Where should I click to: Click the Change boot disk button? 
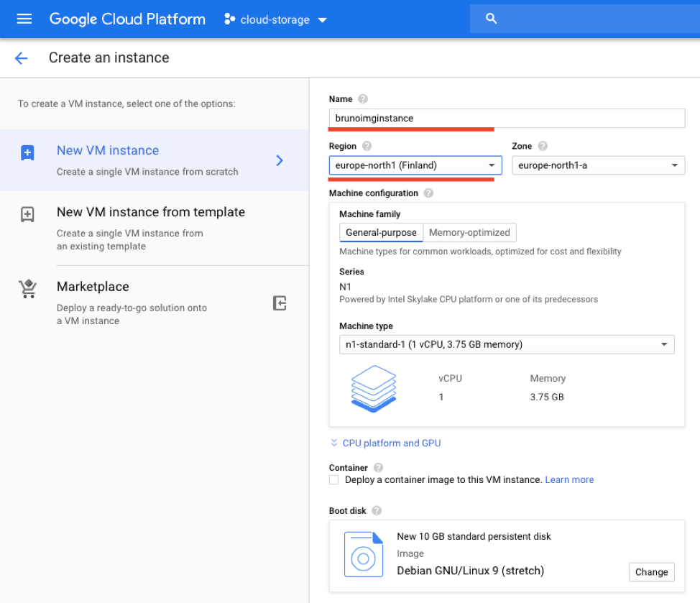(x=651, y=572)
